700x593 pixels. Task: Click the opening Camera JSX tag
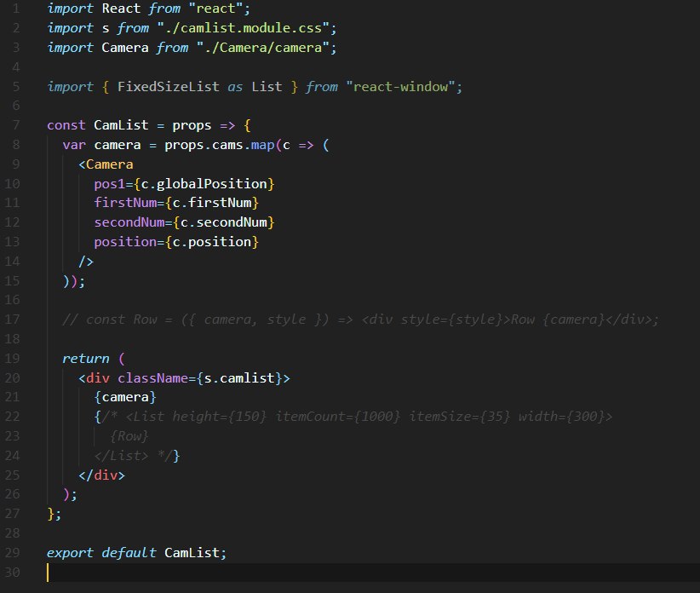tap(106, 164)
